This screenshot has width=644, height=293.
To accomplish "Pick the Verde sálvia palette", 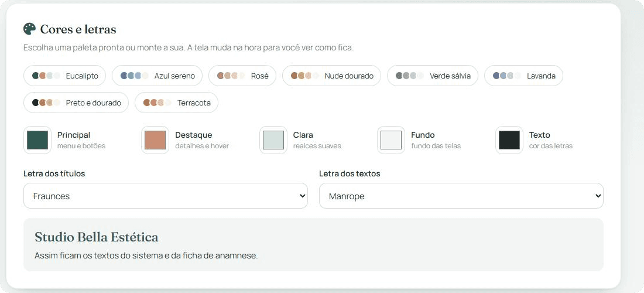I will tap(433, 76).
